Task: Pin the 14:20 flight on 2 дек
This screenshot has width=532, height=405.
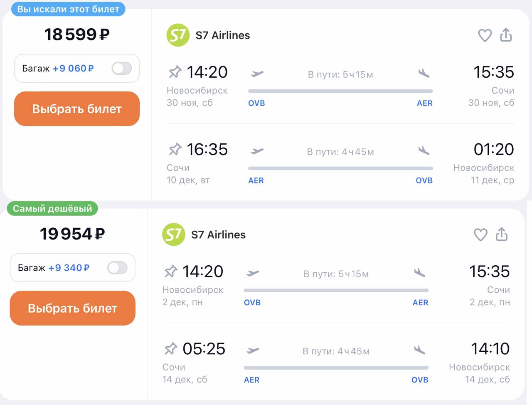Action: click(x=171, y=272)
